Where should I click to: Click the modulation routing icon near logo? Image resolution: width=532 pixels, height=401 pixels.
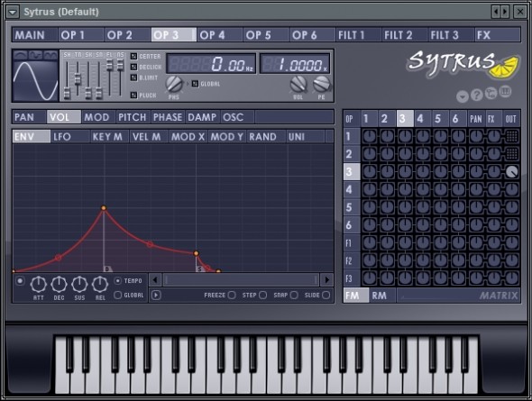coord(491,93)
